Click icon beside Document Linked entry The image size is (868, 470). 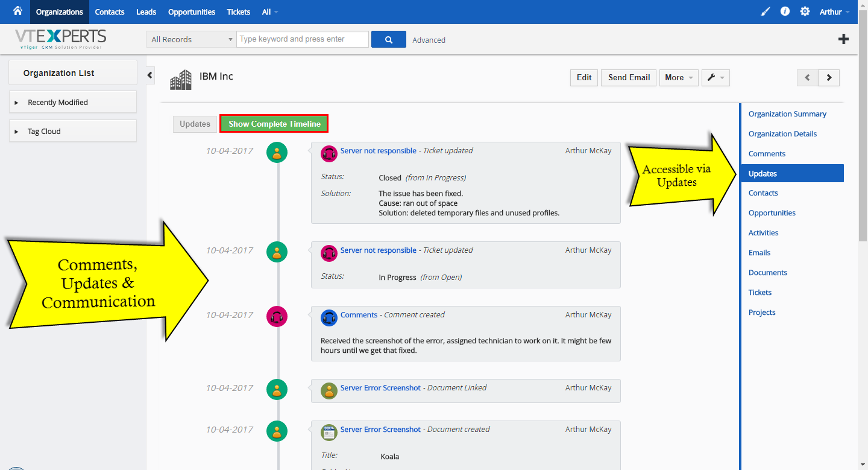point(329,390)
